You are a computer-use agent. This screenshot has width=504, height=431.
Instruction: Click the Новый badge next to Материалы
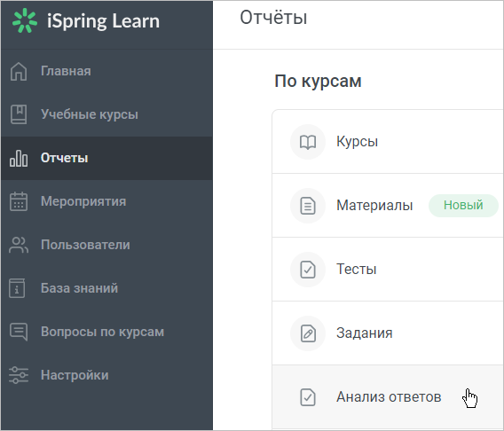tap(463, 205)
